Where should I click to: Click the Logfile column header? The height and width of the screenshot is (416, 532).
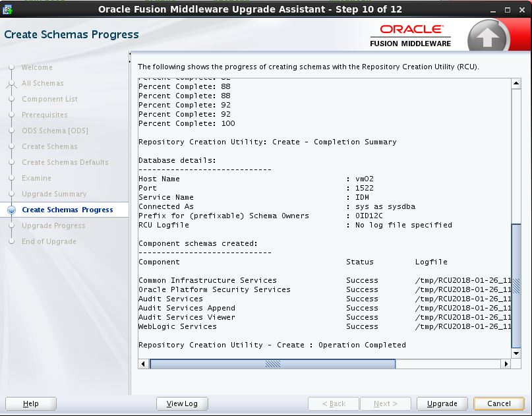click(x=431, y=262)
